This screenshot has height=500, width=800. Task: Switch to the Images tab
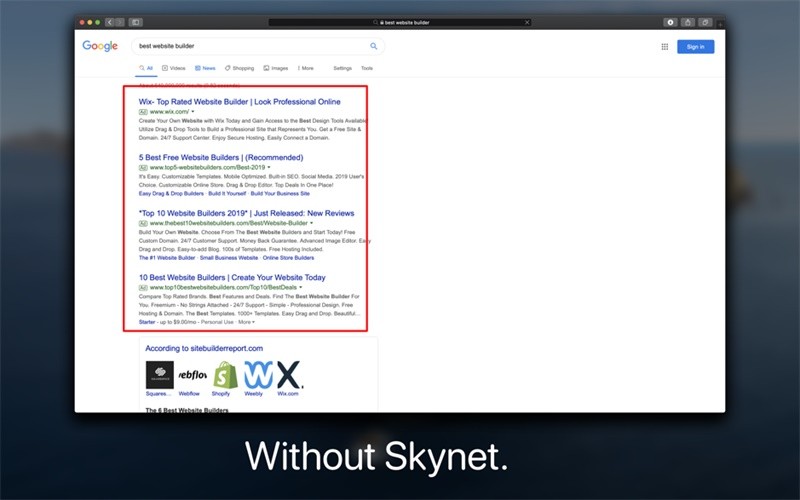pyautogui.click(x=276, y=68)
